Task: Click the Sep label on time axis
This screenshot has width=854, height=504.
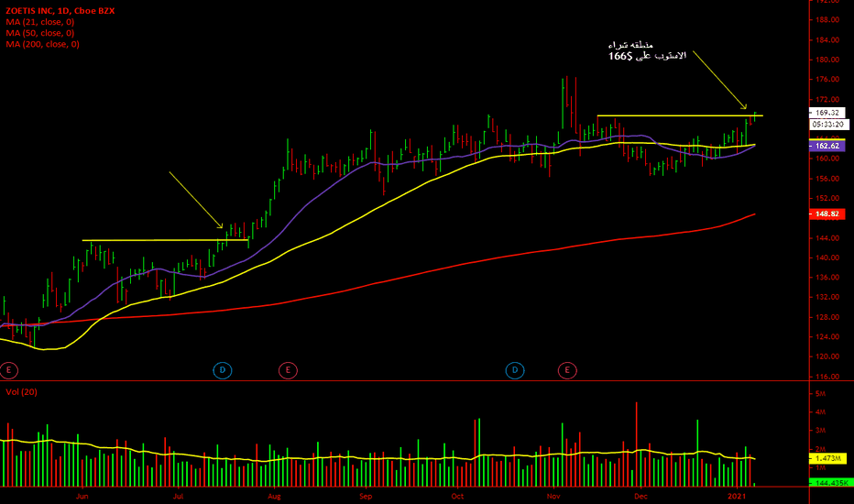Action: click(x=366, y=496)
